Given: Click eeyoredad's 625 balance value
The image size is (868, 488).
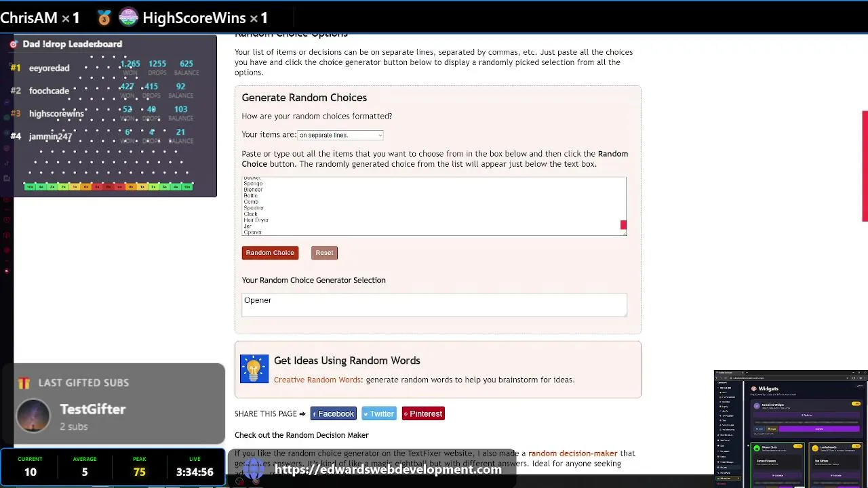Looking at the screenshot, I should pos(186,64).
